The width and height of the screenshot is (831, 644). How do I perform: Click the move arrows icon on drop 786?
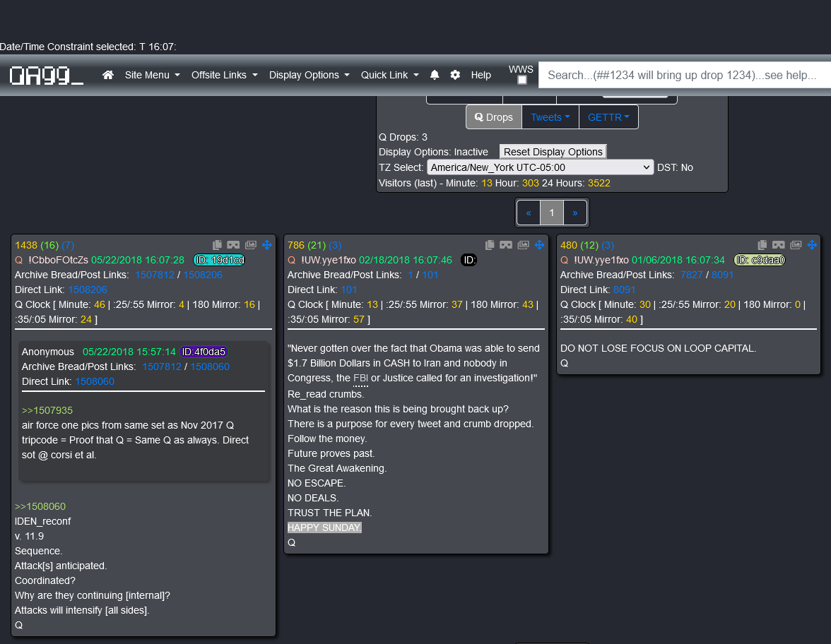pyautogui.click(x=540, y=244)
